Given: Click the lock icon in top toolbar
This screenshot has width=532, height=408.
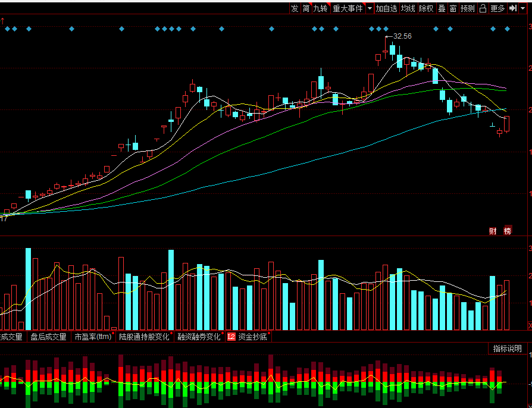Looking at the screenshot, I should (483, 8).
